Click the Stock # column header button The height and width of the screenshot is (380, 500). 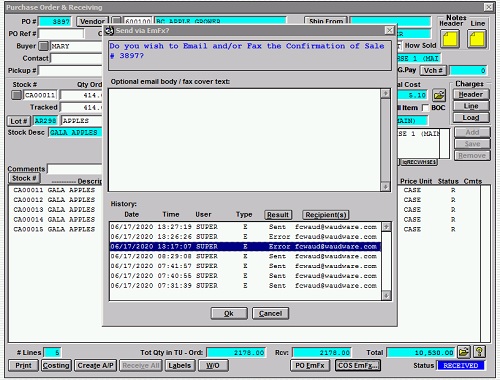pos(24,178)
